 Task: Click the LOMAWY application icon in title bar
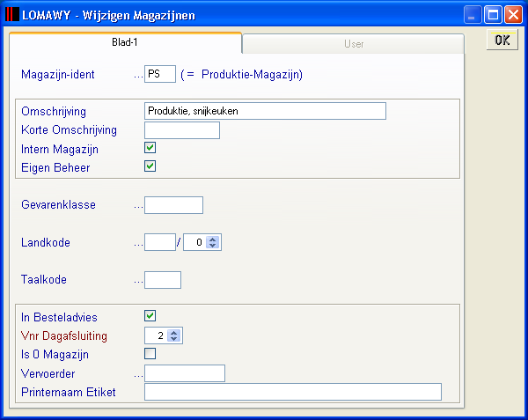pos(12,14)
